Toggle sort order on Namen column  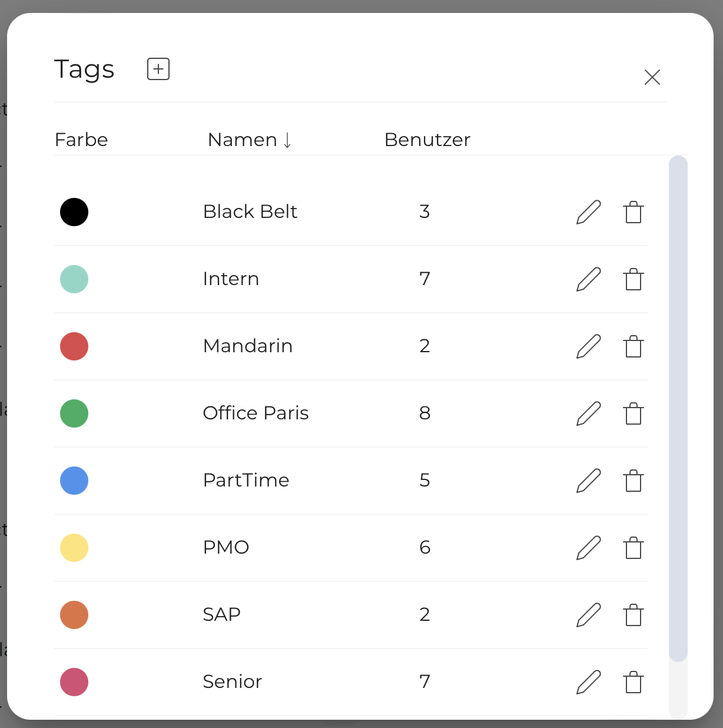(x=249, y=140)
